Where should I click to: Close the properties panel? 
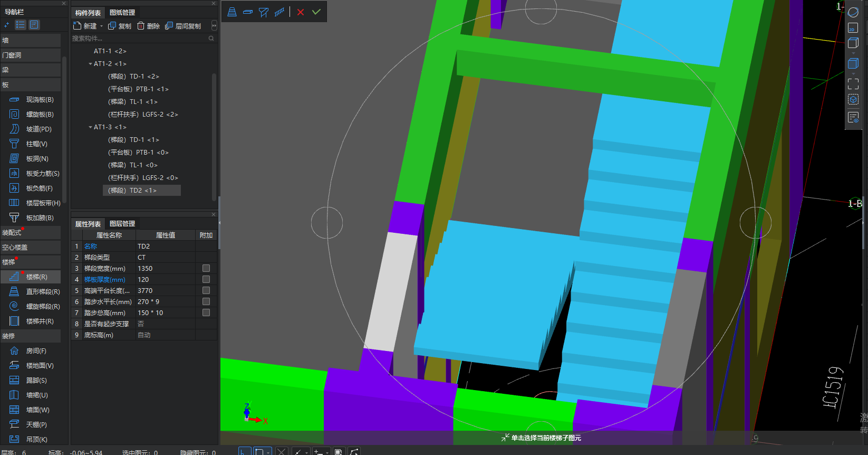click(214, 214)
